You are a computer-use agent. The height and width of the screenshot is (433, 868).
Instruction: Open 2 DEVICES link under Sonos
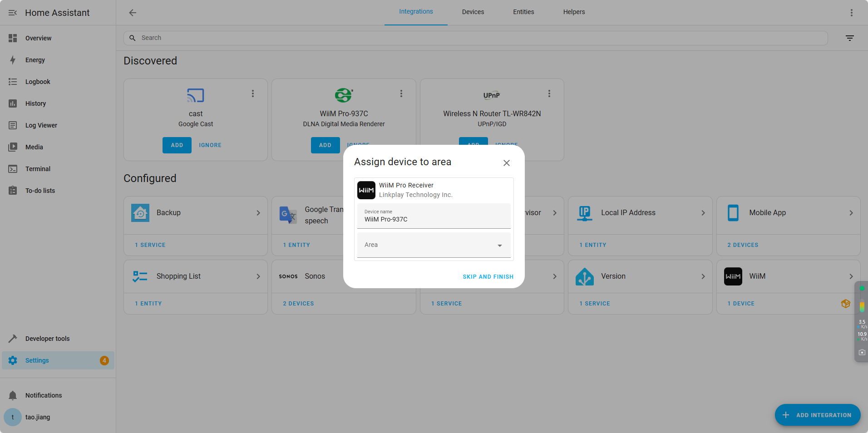pyautogui.click(x=298, y=304)
